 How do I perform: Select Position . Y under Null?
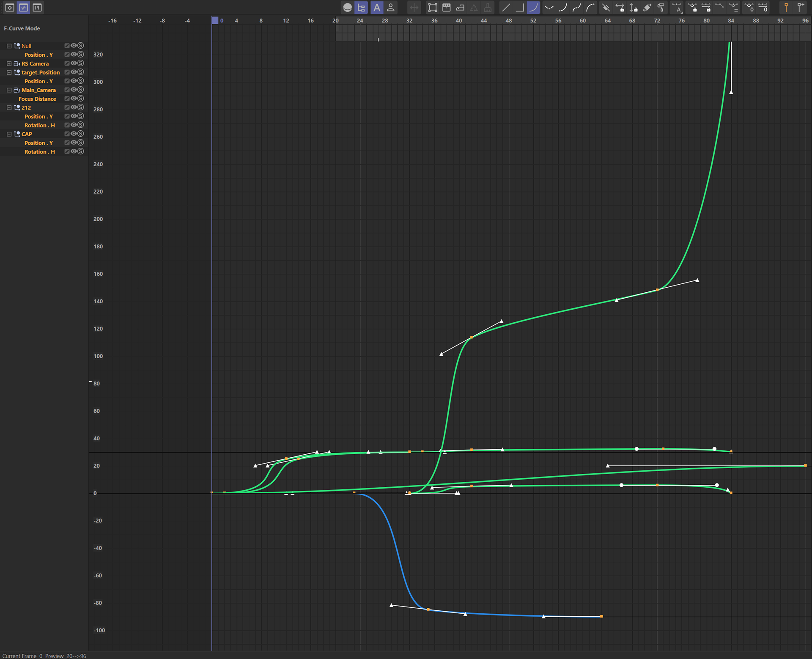pos(38,55)
